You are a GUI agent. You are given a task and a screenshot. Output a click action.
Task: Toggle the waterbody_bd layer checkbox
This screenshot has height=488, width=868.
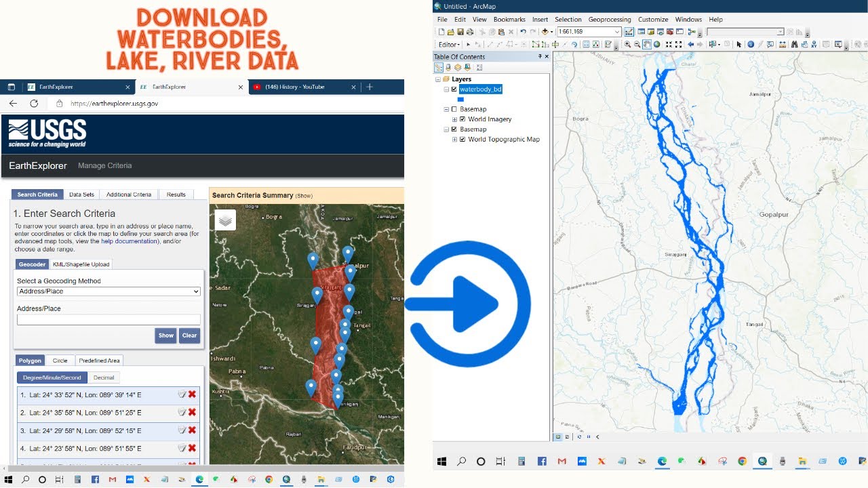coord(454,89)
